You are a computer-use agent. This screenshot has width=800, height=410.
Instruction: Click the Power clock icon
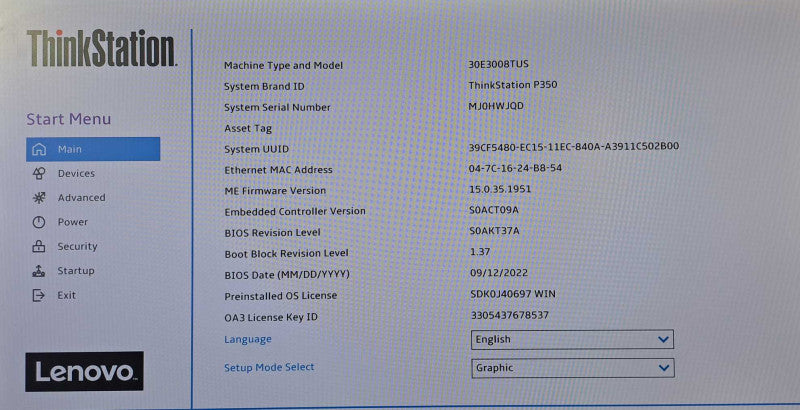39,222
